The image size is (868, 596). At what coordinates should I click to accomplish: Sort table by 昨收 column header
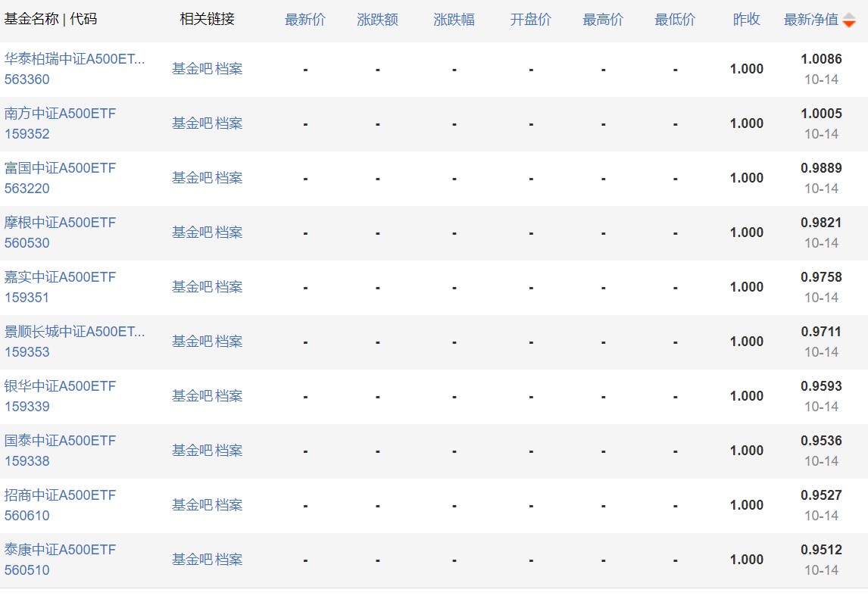point(746,20)
